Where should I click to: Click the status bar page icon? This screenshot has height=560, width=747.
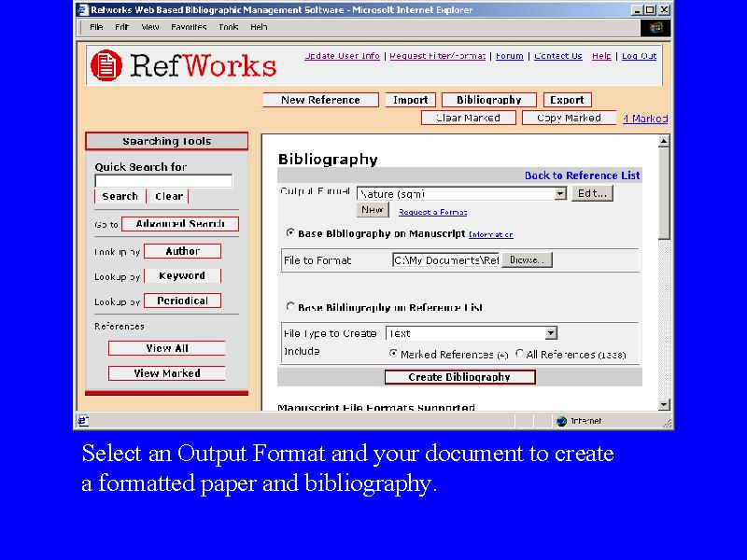(x=83, y=421)
